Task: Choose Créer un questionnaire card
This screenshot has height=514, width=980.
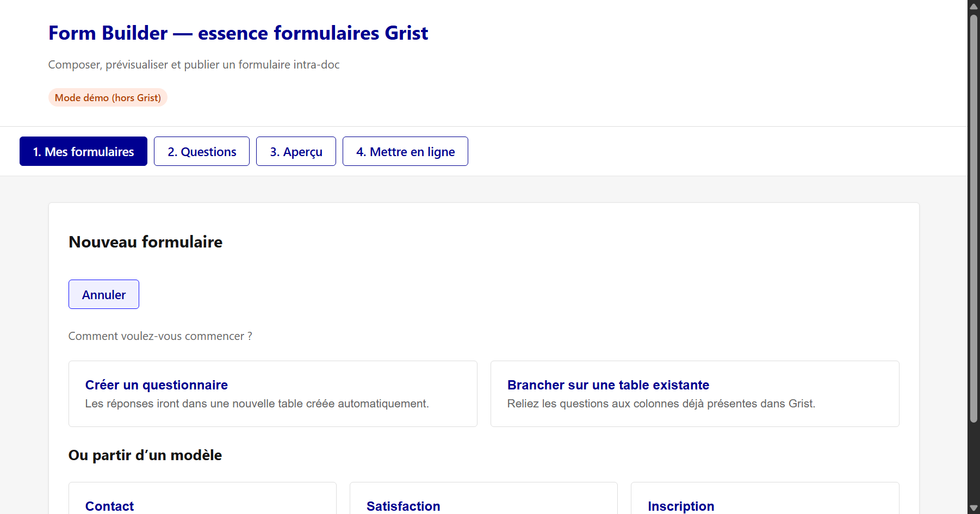Action: coord(273,394)
